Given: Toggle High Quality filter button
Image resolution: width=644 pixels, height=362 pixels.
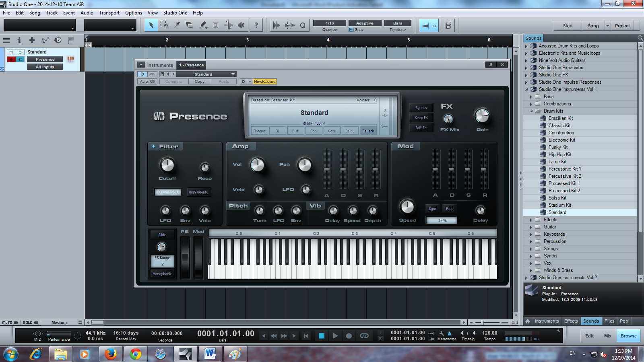Looking at the screenshot, I should click(199, 192).
